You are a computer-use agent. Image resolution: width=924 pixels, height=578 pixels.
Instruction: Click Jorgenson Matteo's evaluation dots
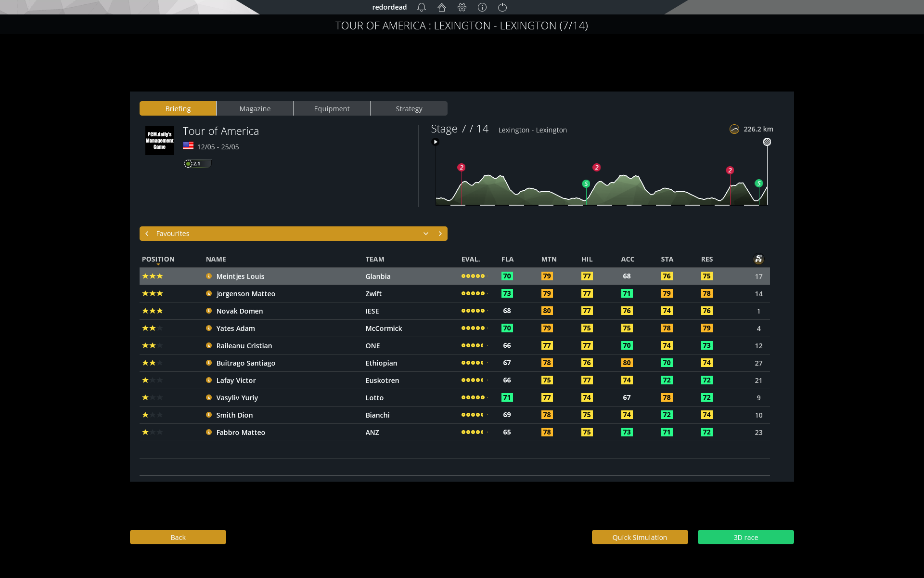click(x=473, y=293)
